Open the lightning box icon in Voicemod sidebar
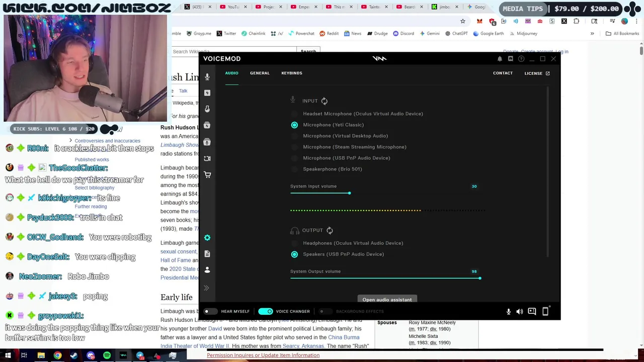This screenshot has width=644, height=362. tap(207, 125)
